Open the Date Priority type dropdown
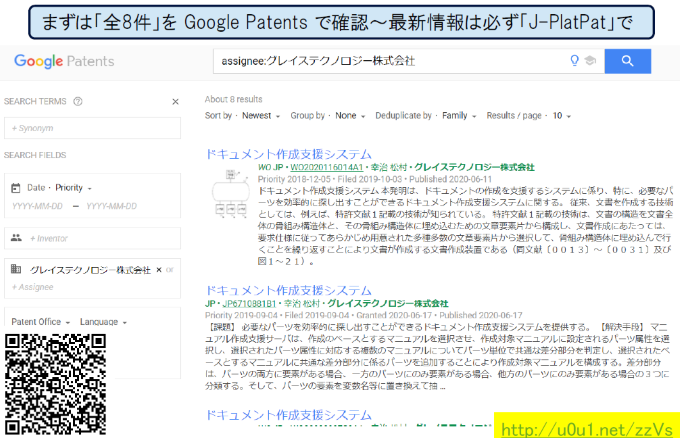680x438 pixels. tap(72, 187)
